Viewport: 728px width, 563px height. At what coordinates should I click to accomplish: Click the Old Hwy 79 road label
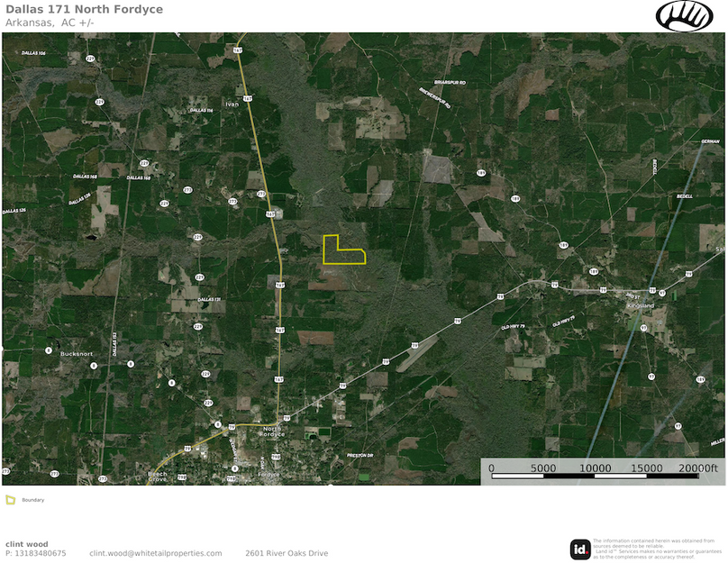point(563,322)
